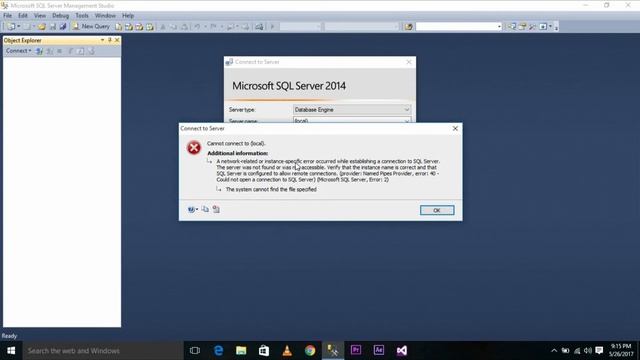Toggle auto-hide pin on Object Explorer

click(109, 40)
